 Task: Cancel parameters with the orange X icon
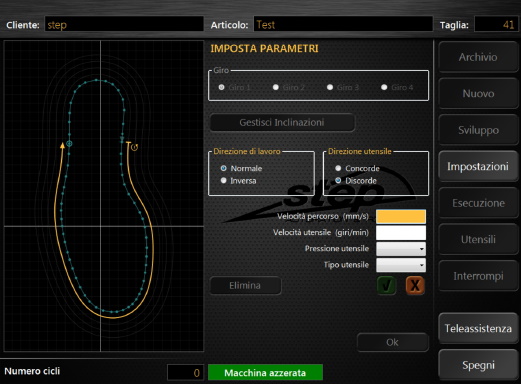pyautogui.click(x=415, y=285)
